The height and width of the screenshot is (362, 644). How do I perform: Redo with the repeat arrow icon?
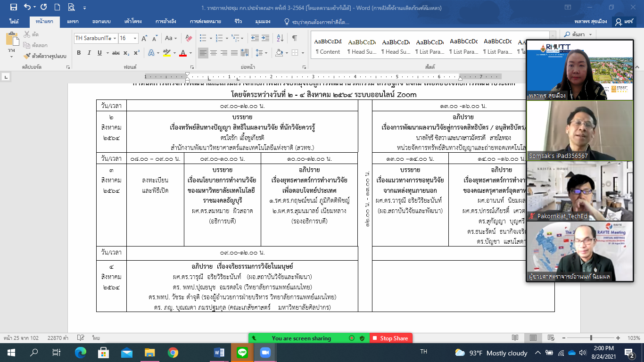[44, 7]
